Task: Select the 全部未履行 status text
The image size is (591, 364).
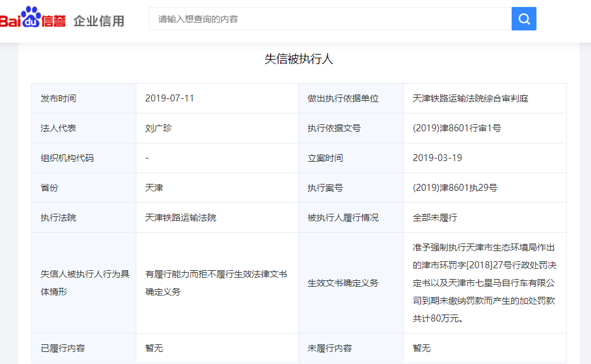Action: pos(435,218)
